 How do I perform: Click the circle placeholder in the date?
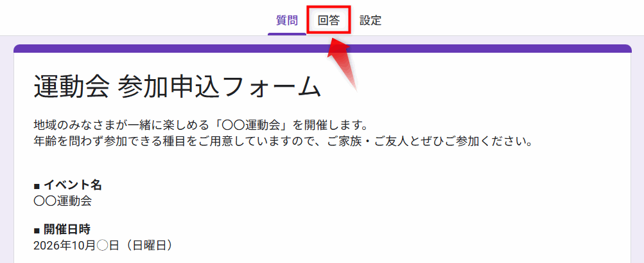pyautogui.click(x=101, y=245)
